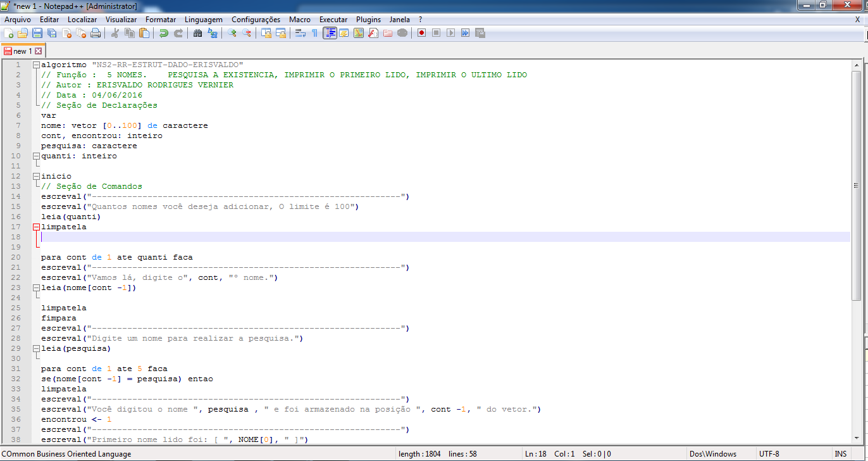Click the Redo toolbar icon
The width and height of the screenshot is (868, 461).
tap(178, 33)
